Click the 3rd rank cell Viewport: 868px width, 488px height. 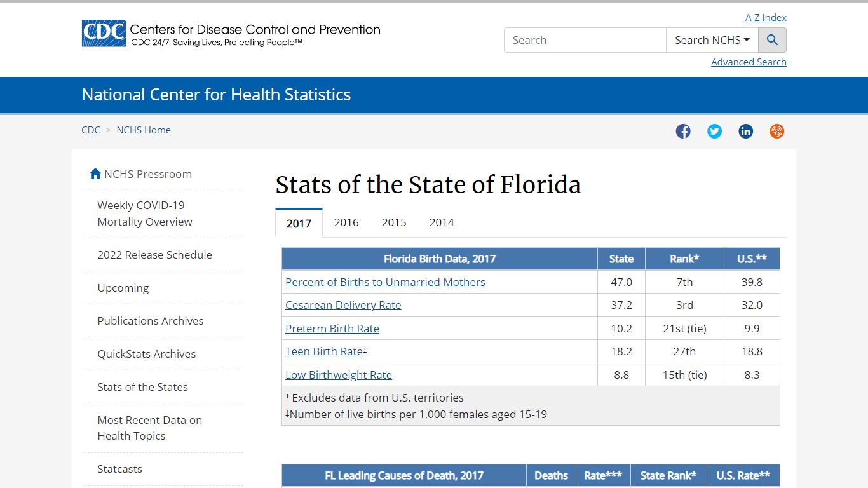pyautogui.click(x=684, y=305)
